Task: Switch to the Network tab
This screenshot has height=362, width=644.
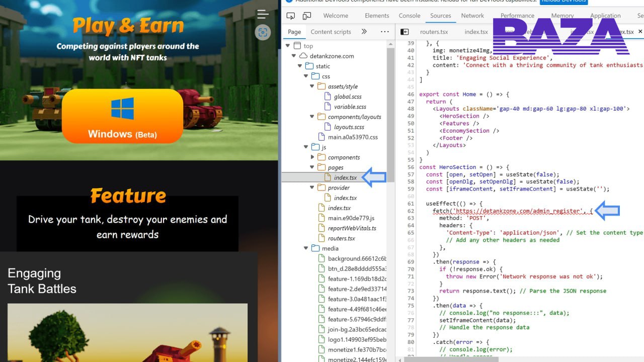Action: (472, 16)
